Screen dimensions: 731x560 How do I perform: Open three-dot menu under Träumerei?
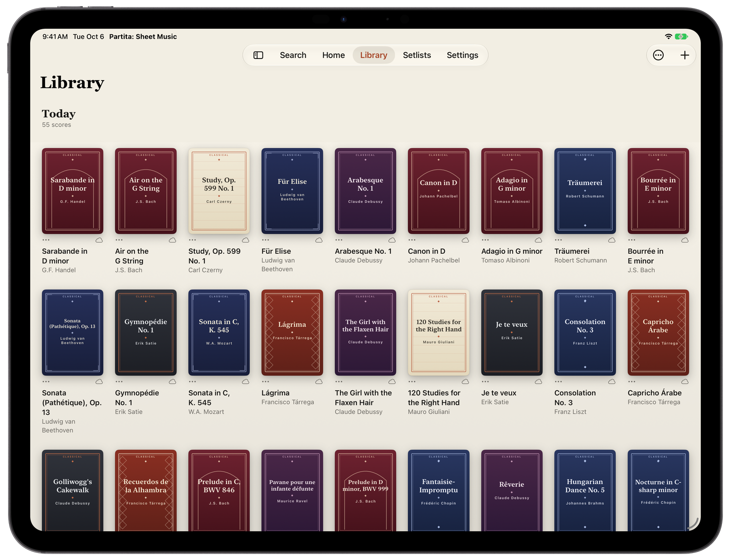coord(558,240)
